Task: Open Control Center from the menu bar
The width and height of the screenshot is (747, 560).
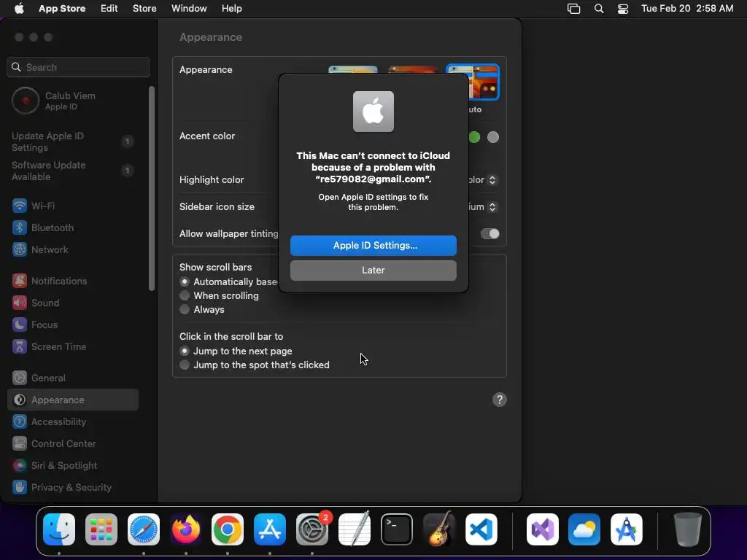Action: (x=623, y=9)
